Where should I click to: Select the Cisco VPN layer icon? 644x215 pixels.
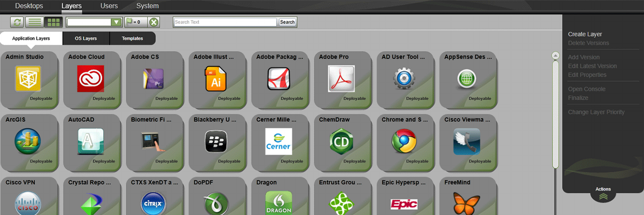pyautogui.click(x=28, y=203)
